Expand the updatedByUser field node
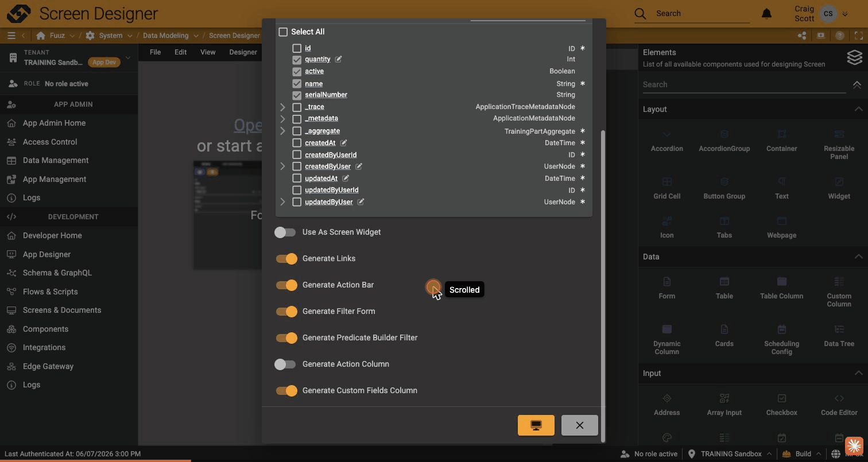The image size is (868, 462). pyautogui.click(x=282, y=202)
